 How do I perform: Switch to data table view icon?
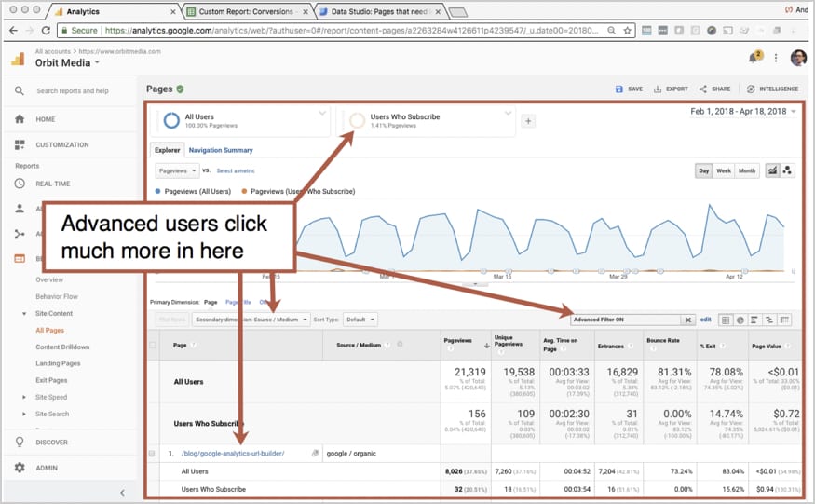tap(726, 320)
